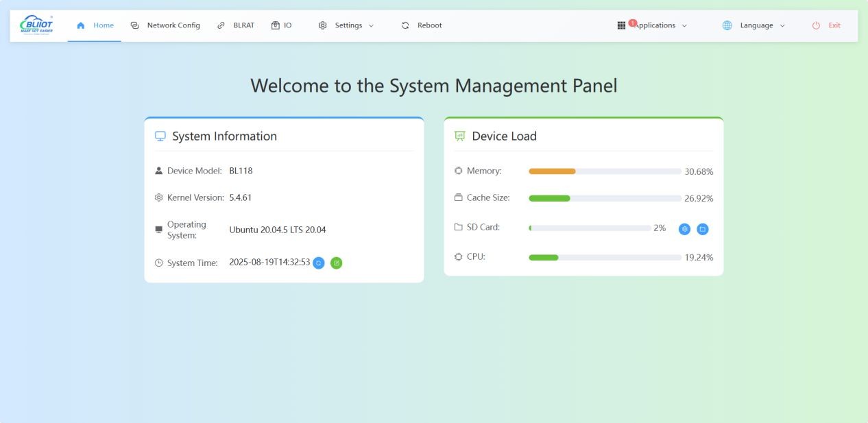The height and width of the screenshot is (423, 868).
Task: Open the Network Config menu item
Action: (166, 25)
